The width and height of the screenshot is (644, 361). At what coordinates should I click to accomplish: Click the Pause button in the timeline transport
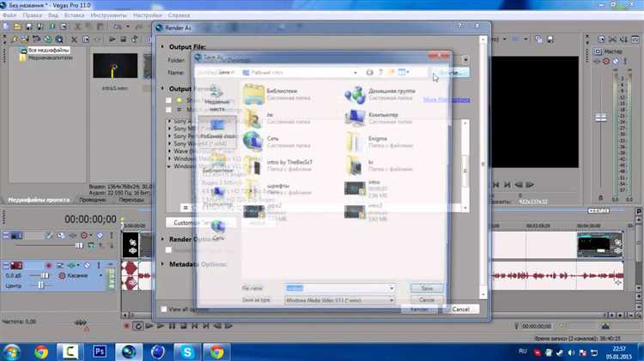(172, 326)
